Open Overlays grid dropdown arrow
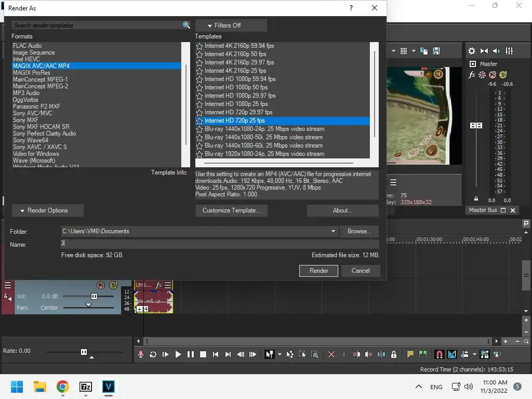532x399 pixels. click(x=414, y=51)
